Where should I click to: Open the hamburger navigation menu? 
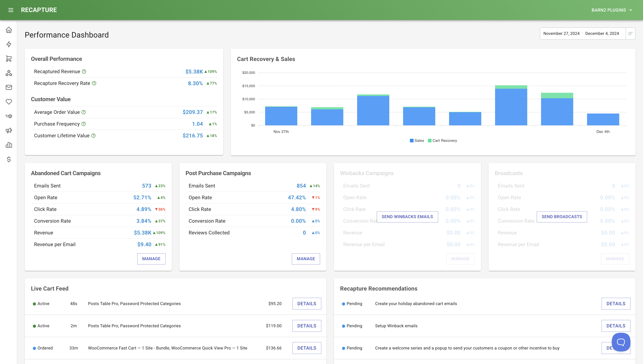click(x=10, y=10)
